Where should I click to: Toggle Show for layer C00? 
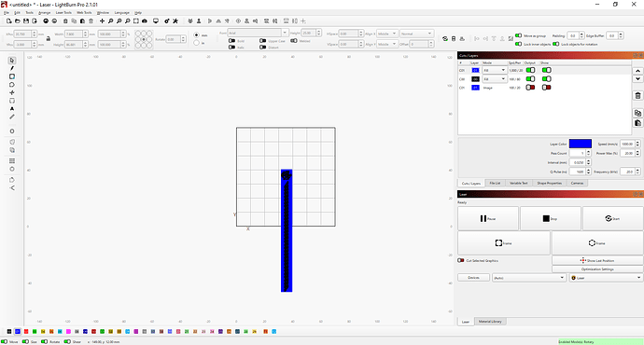point(546,78)
